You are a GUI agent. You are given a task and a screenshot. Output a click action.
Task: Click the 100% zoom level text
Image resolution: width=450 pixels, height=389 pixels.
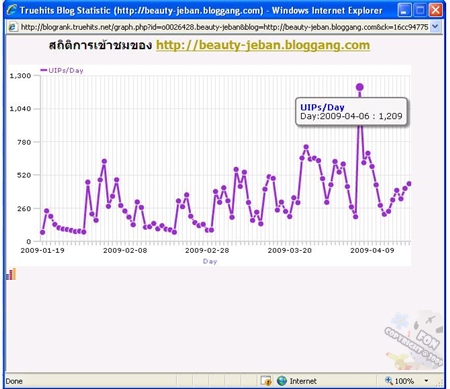pyautogui.click(x=404, y=381)
